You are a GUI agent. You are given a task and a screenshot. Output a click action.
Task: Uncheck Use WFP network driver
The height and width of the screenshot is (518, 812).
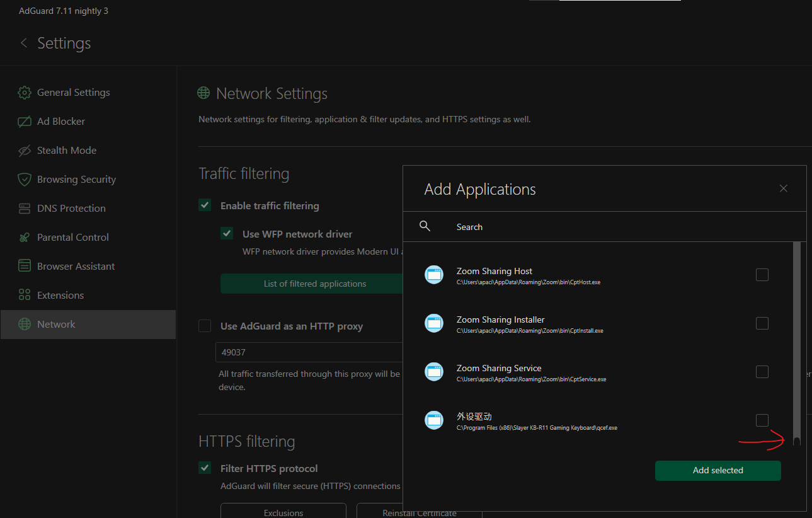click(226, 233)
